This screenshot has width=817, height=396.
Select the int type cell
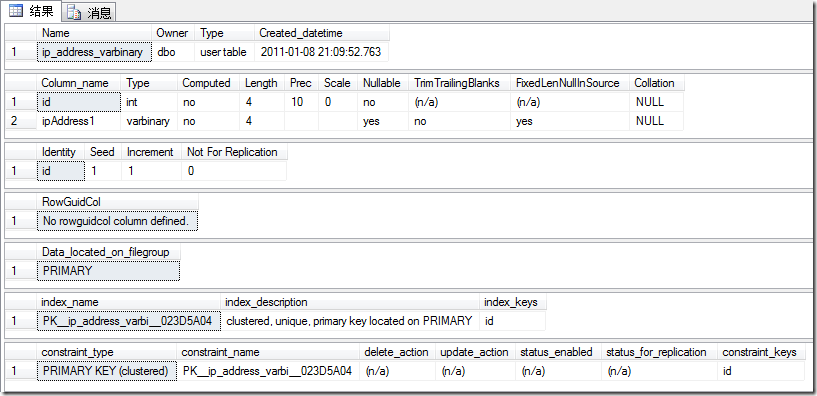(x=150, y=102)
